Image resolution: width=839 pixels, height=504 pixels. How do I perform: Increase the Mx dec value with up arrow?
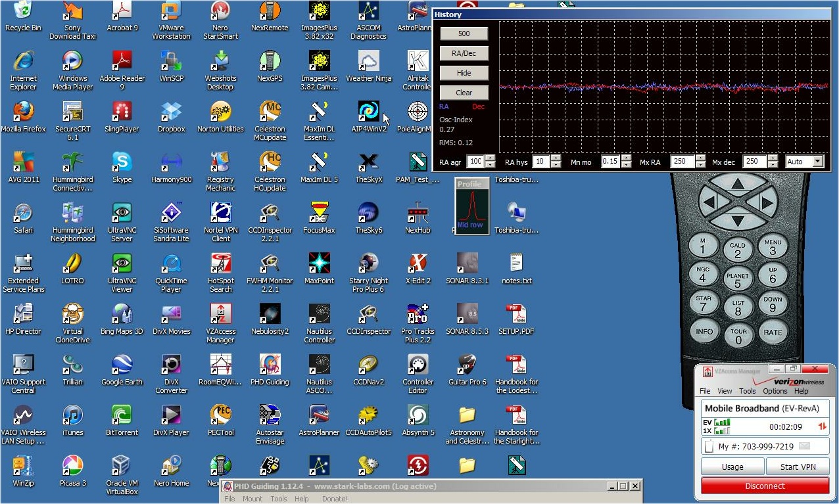(773, 158)
